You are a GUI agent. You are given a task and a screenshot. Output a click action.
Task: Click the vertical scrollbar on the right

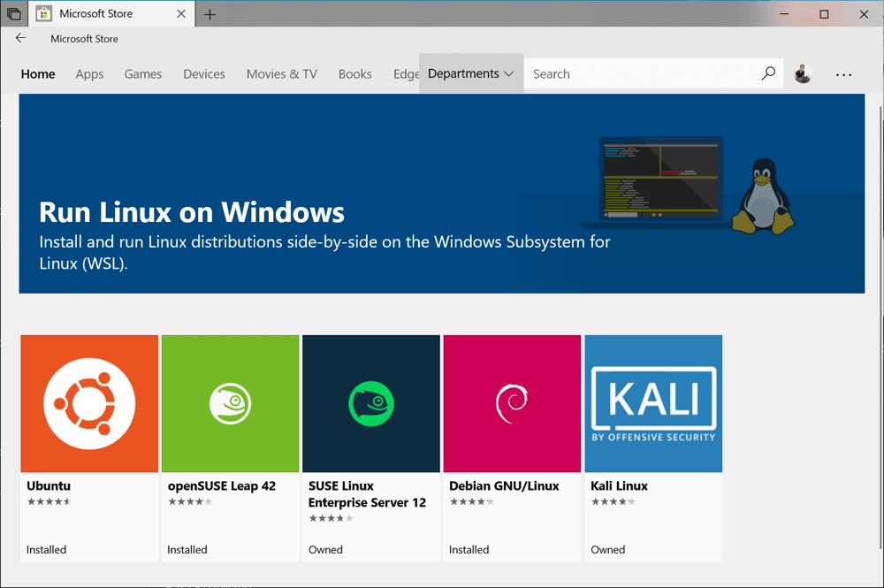880,265
